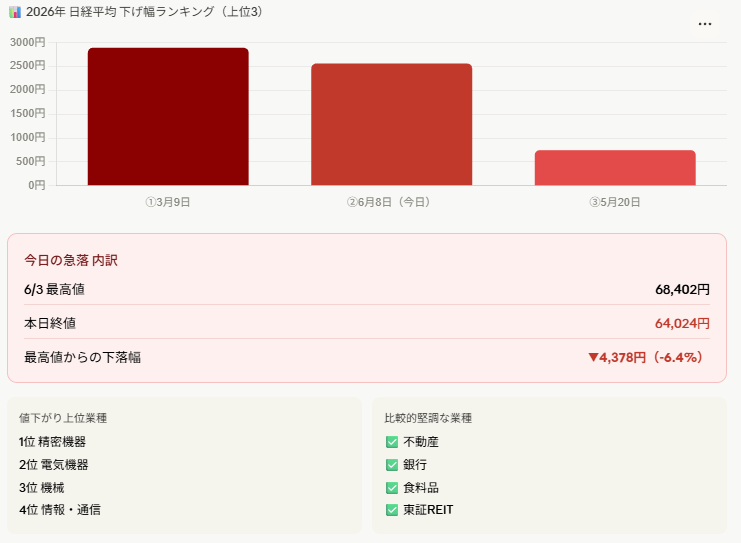Click the 食料品 label text
The height and width of the screenshot is (543, 741).
tap(421, 487)
